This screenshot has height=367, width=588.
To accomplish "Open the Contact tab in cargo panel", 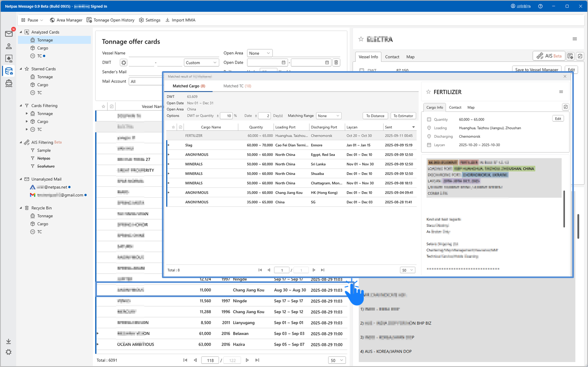I will [x=455, y=108].
